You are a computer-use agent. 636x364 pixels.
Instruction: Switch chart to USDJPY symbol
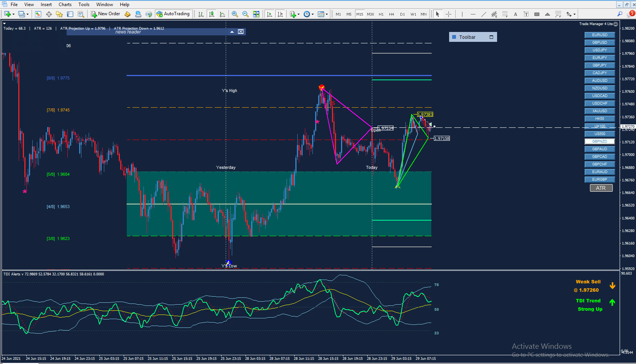click(x=600, y=50)
